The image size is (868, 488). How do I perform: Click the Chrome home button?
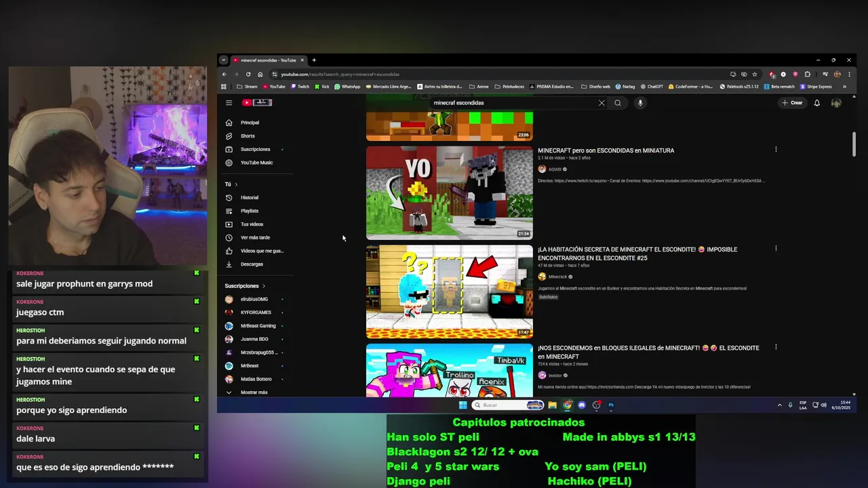[260, 75]
